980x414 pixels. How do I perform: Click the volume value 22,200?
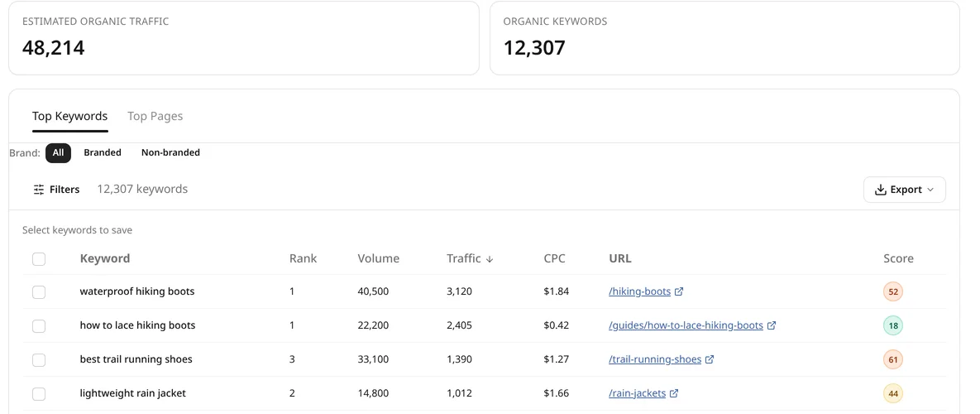(373, 325)
